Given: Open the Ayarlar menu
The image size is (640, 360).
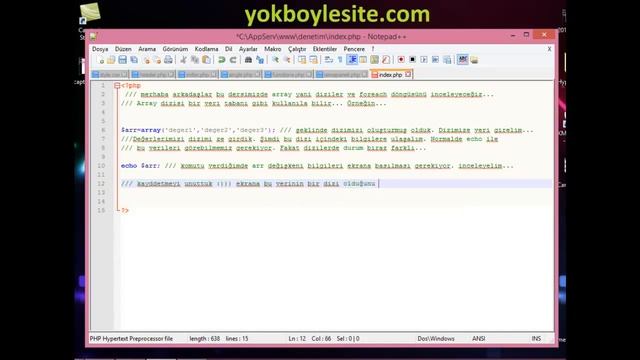Looking at the screenshot, I should (248, 49).
